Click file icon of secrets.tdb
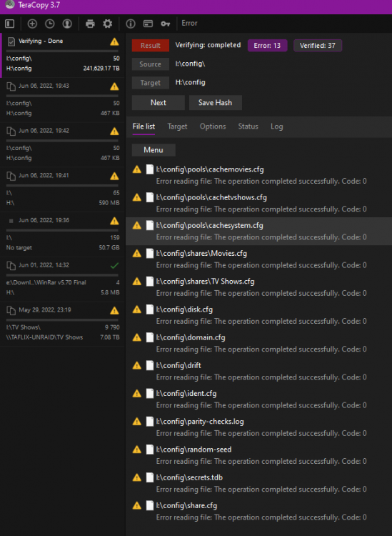392x536 pixels. tap(150, 477)
